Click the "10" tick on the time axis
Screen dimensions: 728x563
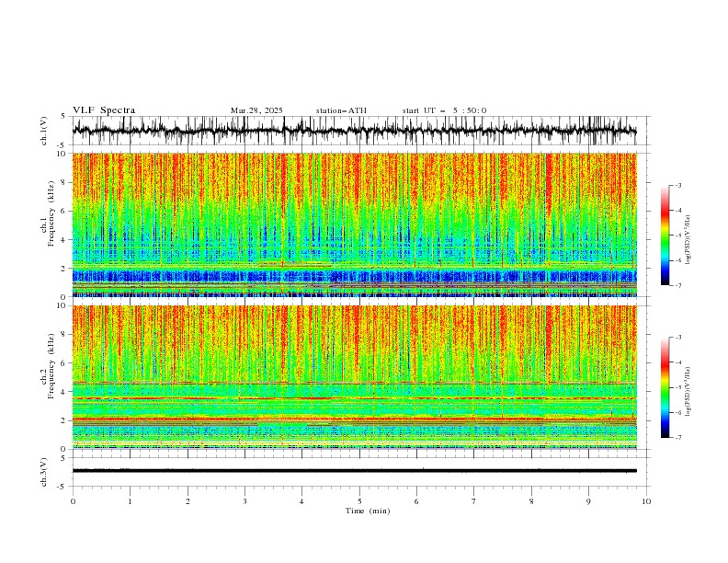[646, 501]
